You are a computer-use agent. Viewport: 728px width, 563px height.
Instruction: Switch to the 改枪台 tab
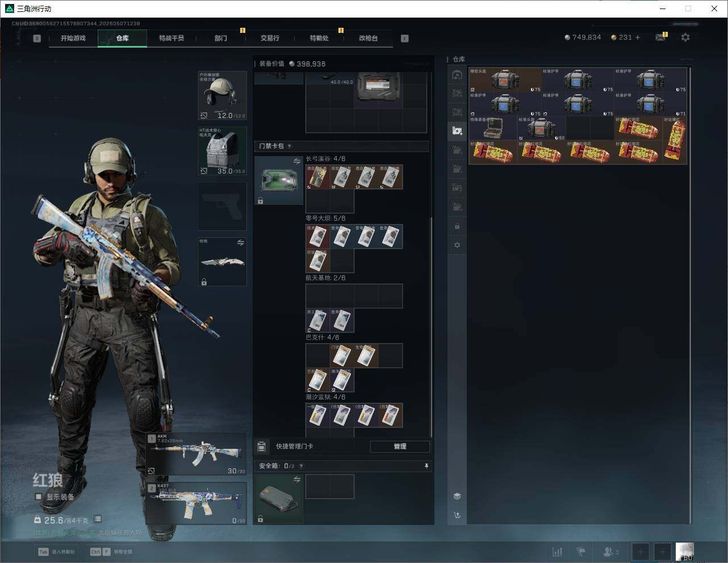(368, 38)
